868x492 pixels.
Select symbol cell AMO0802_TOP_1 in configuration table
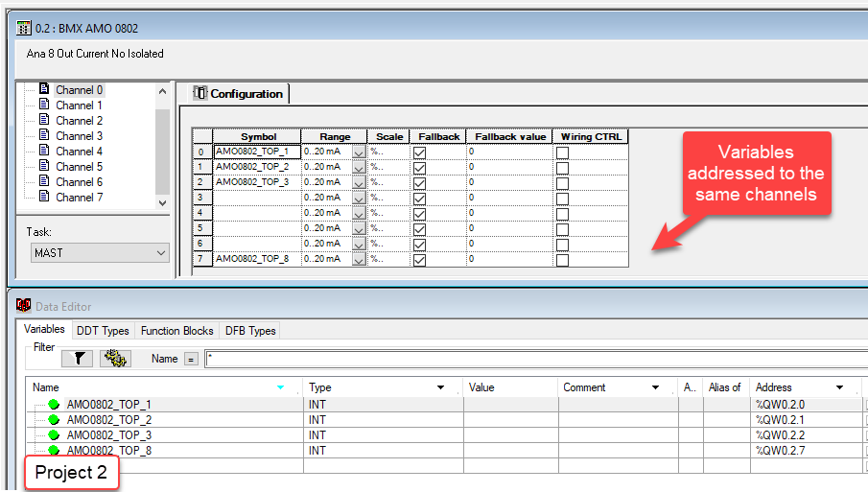point(257,152)
